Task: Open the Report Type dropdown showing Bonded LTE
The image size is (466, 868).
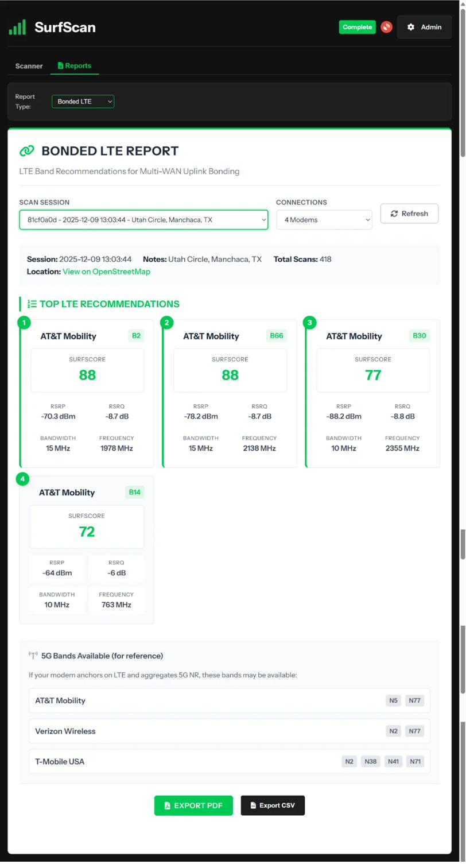Action: (x=83, y=101)
